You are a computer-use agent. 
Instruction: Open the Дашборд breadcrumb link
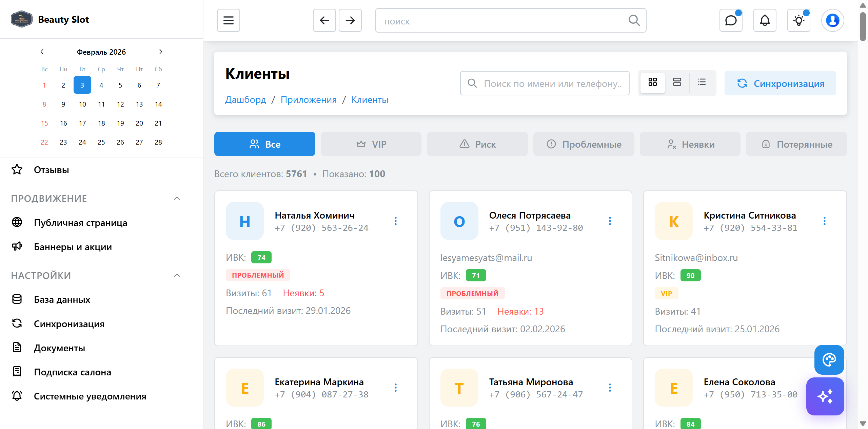(x=245, y=100)
